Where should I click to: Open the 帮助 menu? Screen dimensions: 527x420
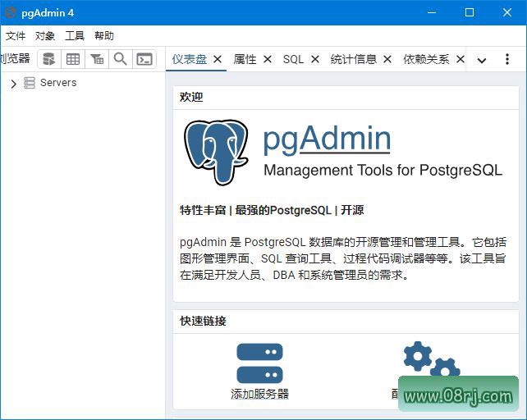point(104,35)
